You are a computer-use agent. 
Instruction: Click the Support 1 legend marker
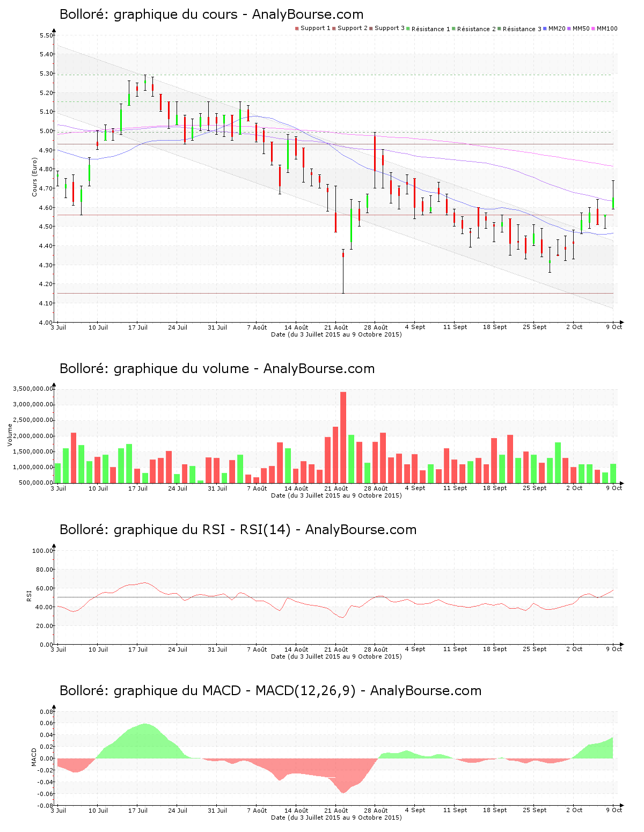297,28
